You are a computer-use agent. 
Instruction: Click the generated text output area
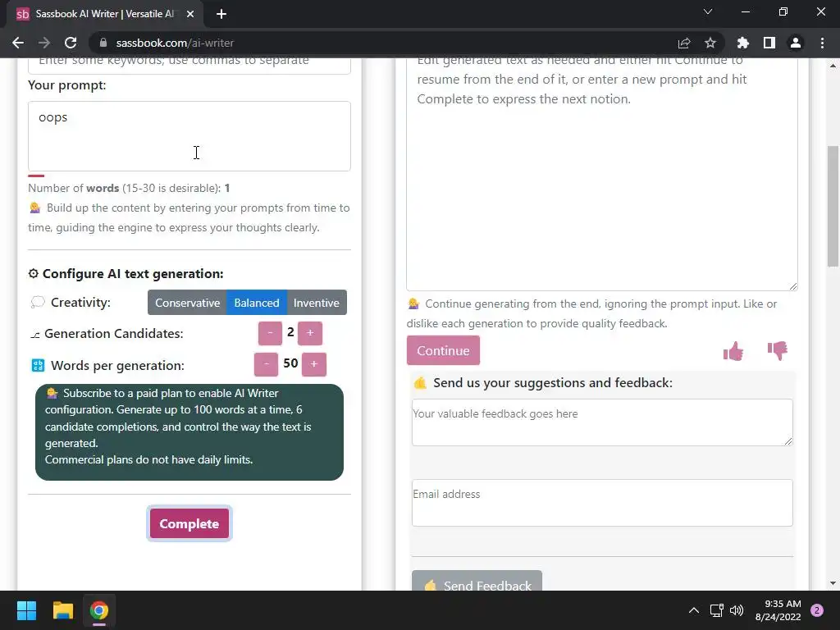(x=601, y=174)
